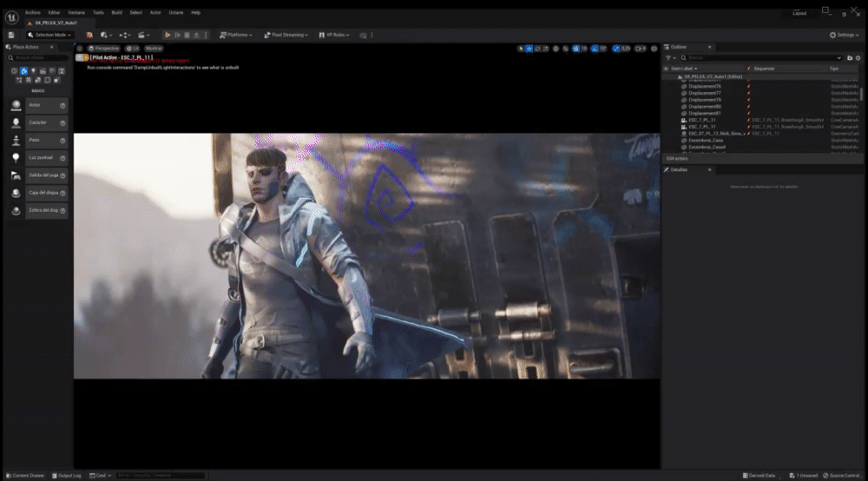Select the Recently Placed category icon
Image resolution: width=868 pixels, height=481 pixels.
(x=15, y=71)
